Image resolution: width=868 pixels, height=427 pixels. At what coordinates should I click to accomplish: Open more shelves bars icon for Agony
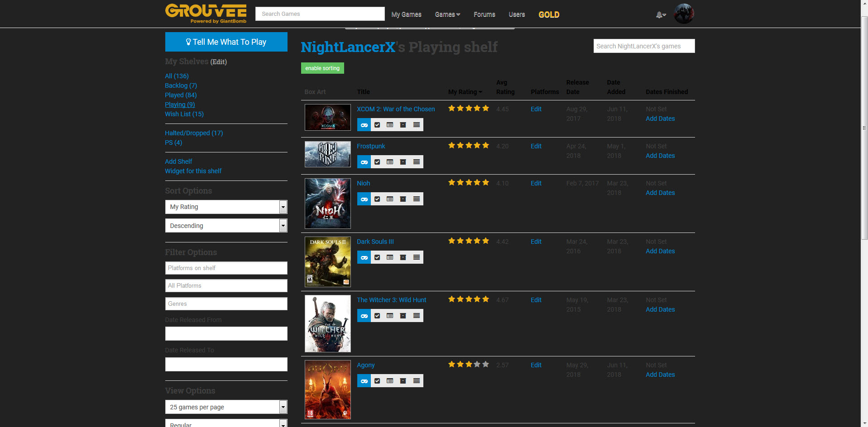pyautogui.click(x=417, y=381)
